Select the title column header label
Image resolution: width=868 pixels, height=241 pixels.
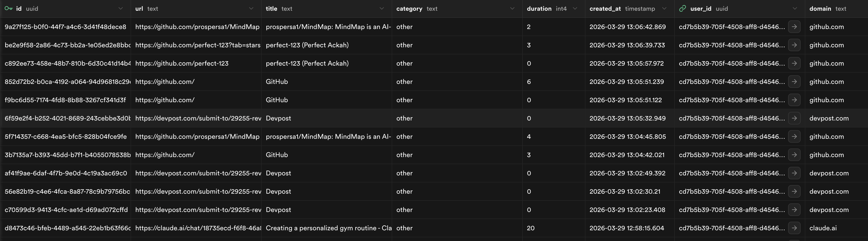[271, 9]
